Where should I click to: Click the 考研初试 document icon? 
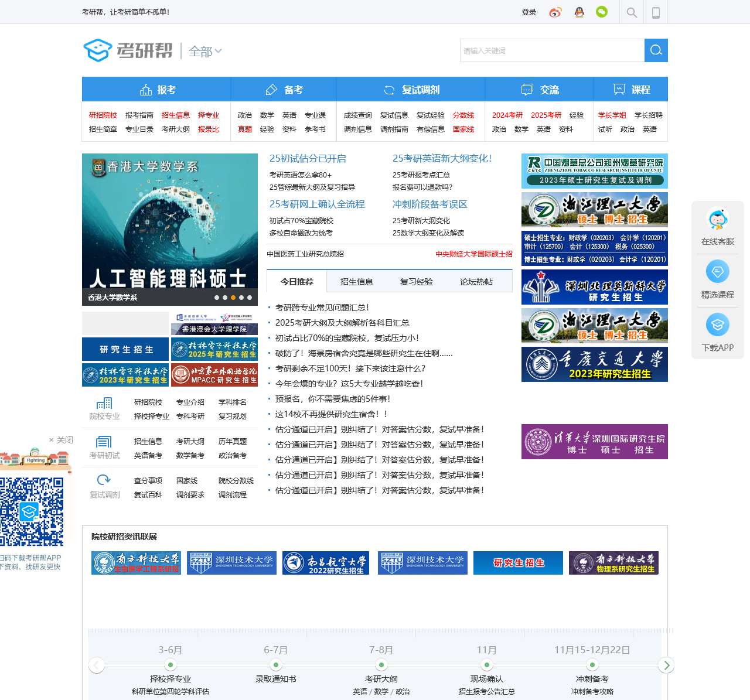(104, 442)
